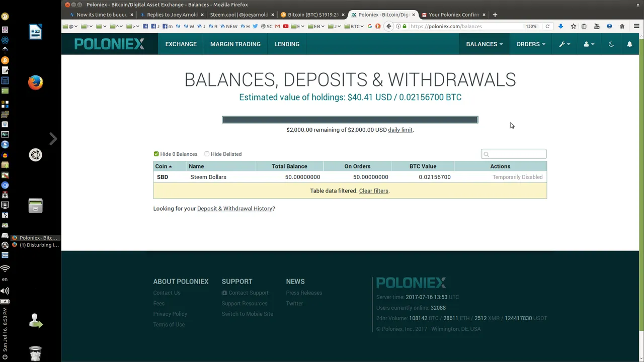Click the daily limit progress bar
The width and height of the screenshot is (644, 362).
click(350, 120)
